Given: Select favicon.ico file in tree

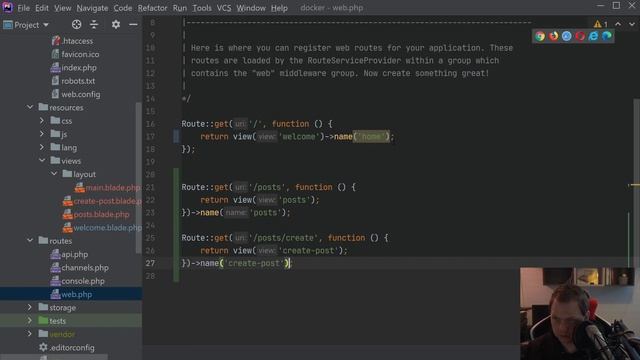Looking at the screenshot, I should tap(76, 54).
